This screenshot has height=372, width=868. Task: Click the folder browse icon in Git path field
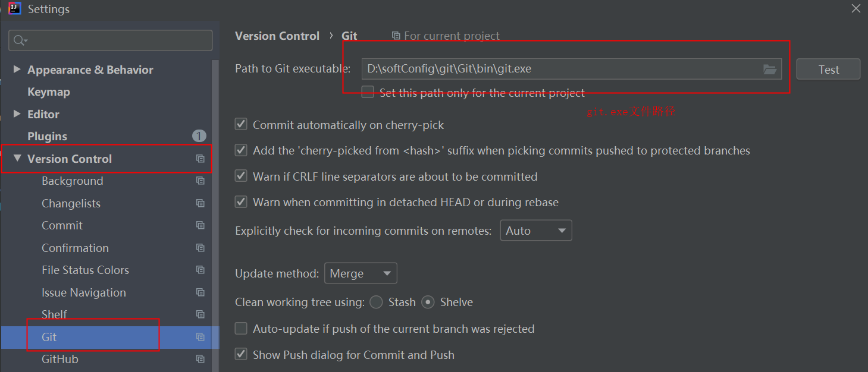tap(770, 70)
